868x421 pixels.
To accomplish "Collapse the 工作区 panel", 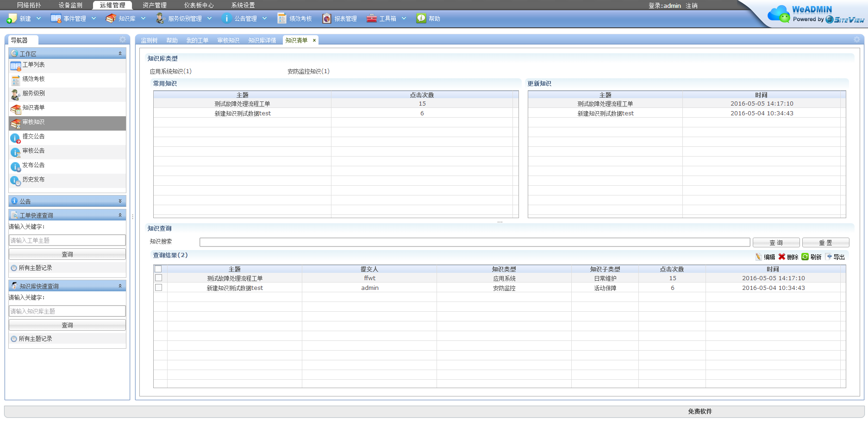I will click(120, 53).
